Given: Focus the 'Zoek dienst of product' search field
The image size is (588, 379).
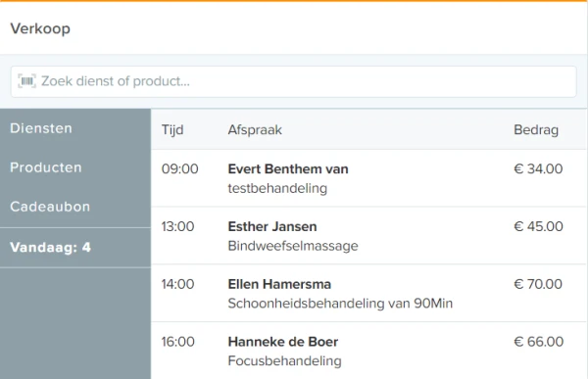Looking at the screenshot, I should [x=294, y=81].
